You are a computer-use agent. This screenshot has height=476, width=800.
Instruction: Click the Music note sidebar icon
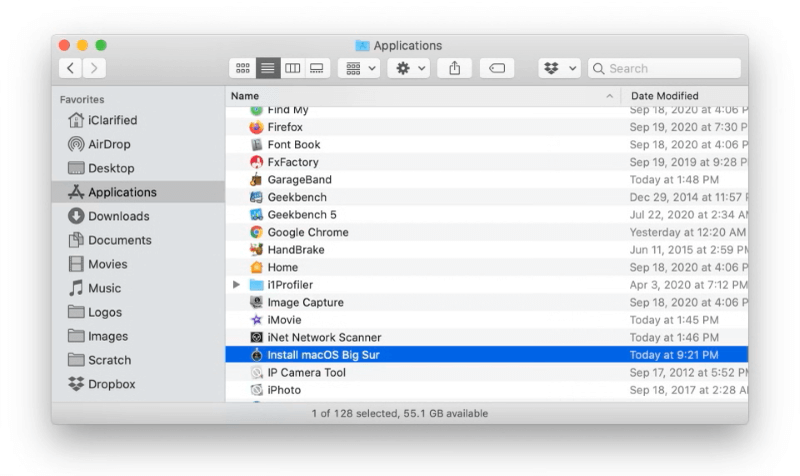point(76,288)
